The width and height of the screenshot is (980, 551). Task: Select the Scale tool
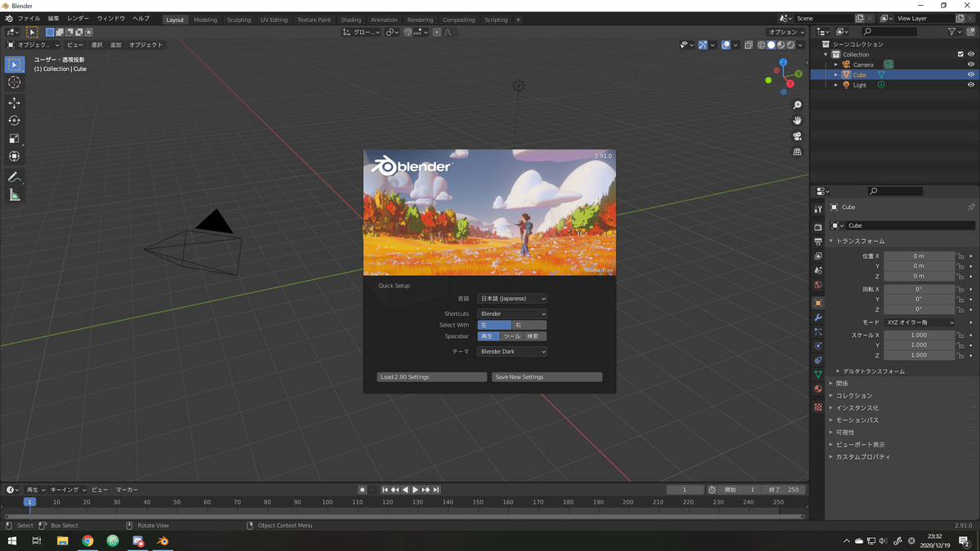click(x=14, y=139)
